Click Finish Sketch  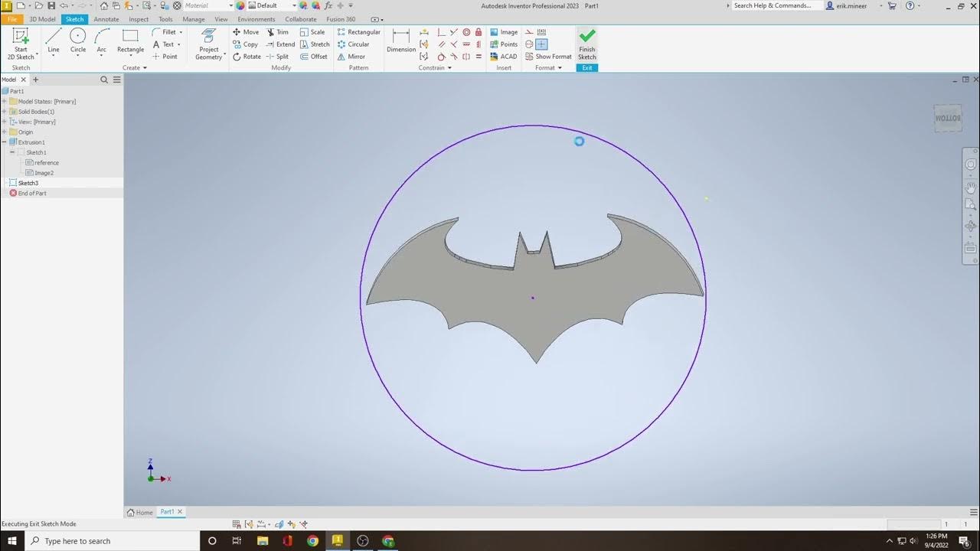[587, 44]
